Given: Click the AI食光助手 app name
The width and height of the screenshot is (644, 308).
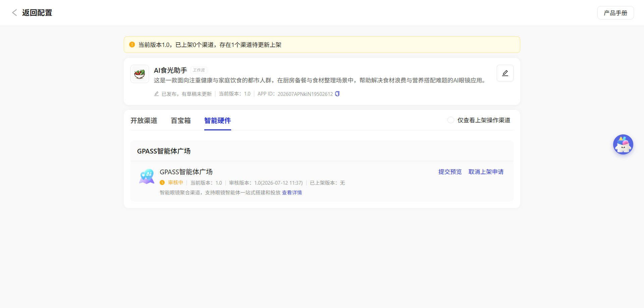Looking at the screenshot, I should tap(170, 70).
